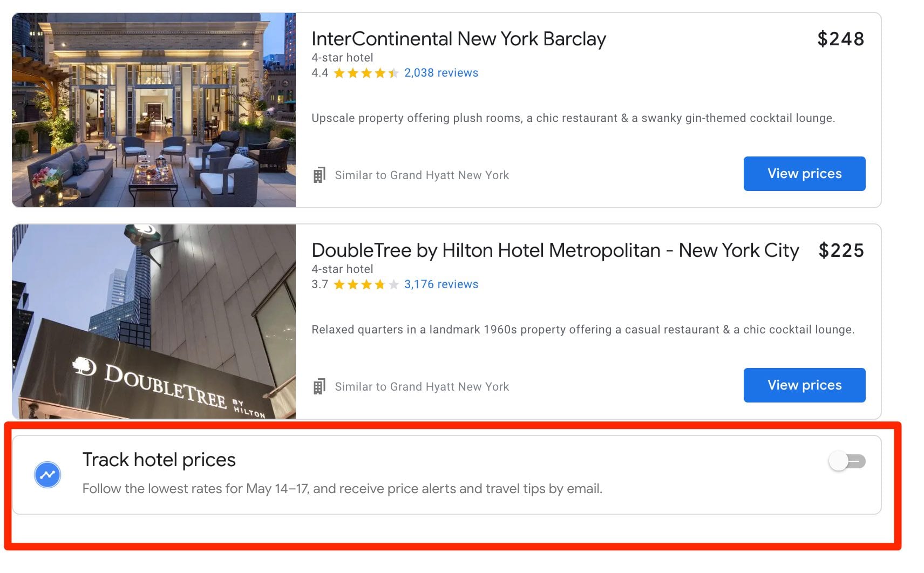Click the building icon beside InterContinental's similarity note

[x=320, y=174]
